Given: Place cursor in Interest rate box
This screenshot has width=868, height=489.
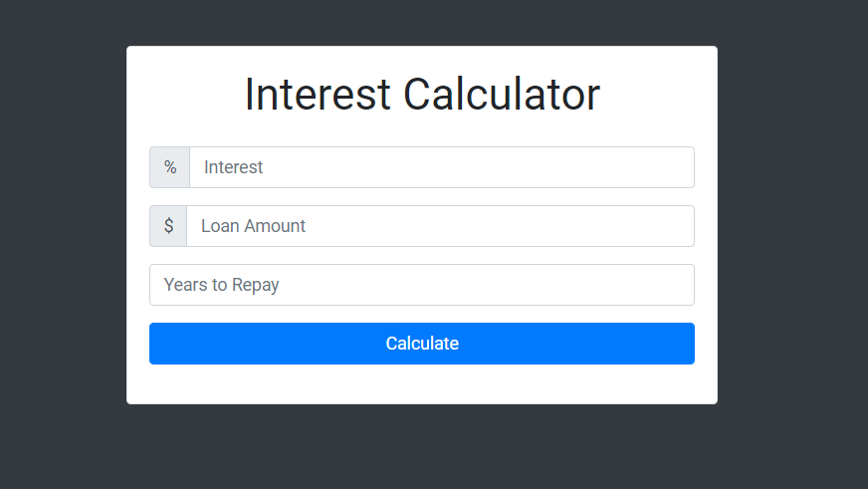Looking at the screenshot, I should [x=441, y=167].
